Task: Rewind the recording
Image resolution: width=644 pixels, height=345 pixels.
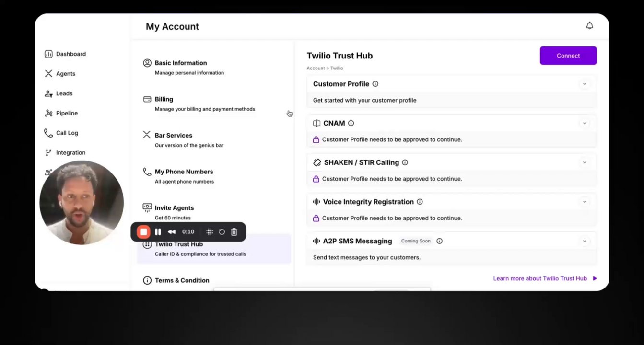Action: click(x=172, y=232)
